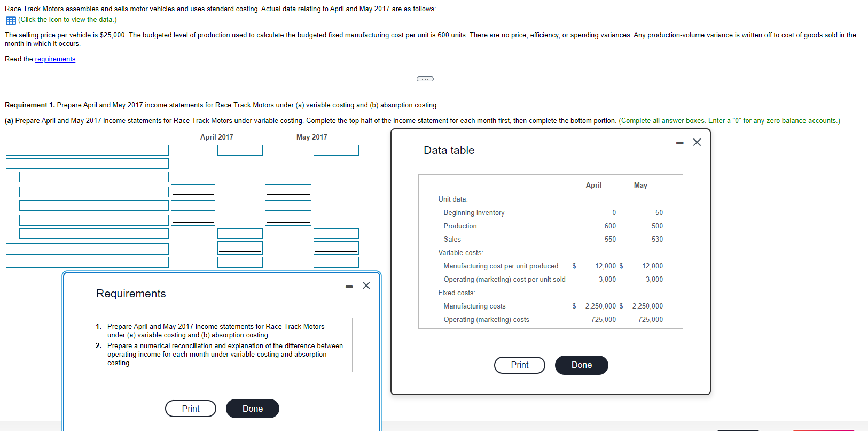Select the May amount field in the last row
Screen dimensions: 868x431
(x=336, y=262)
